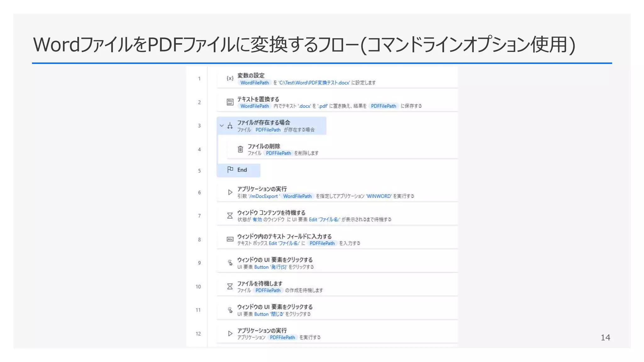Click the flag icon next to End
The width and height of the screenshot is (644, 362).
[x=230, y=170]
